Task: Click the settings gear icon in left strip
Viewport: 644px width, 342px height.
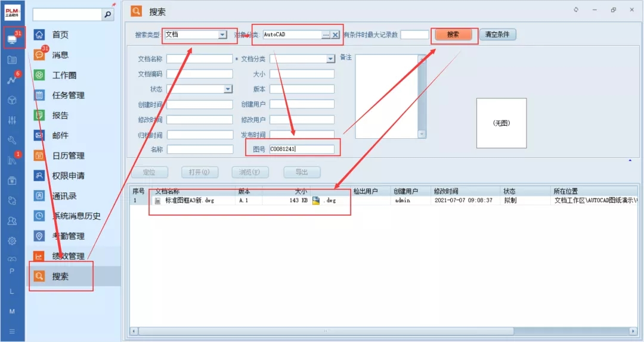Action: (12, 241)
